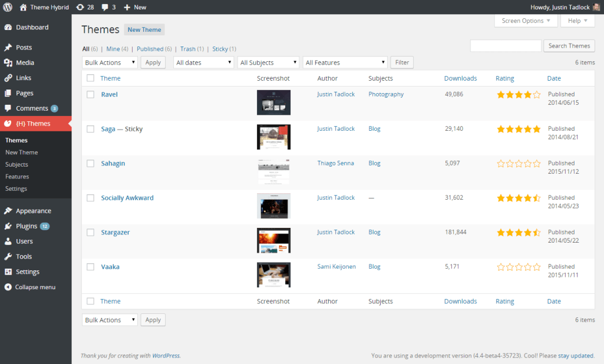
Task: Check the select-all box in table header
Action: coord(91,78)
